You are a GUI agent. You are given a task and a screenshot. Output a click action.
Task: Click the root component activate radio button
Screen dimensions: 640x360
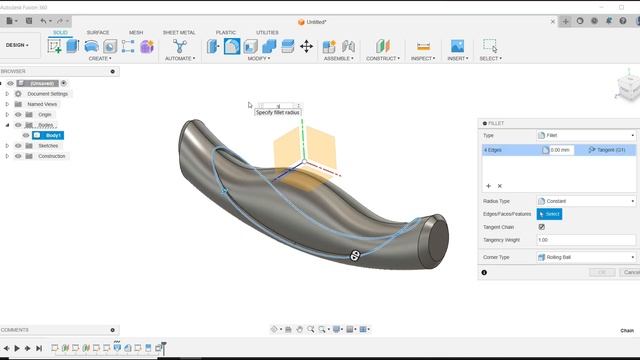[x=64, y=83]
